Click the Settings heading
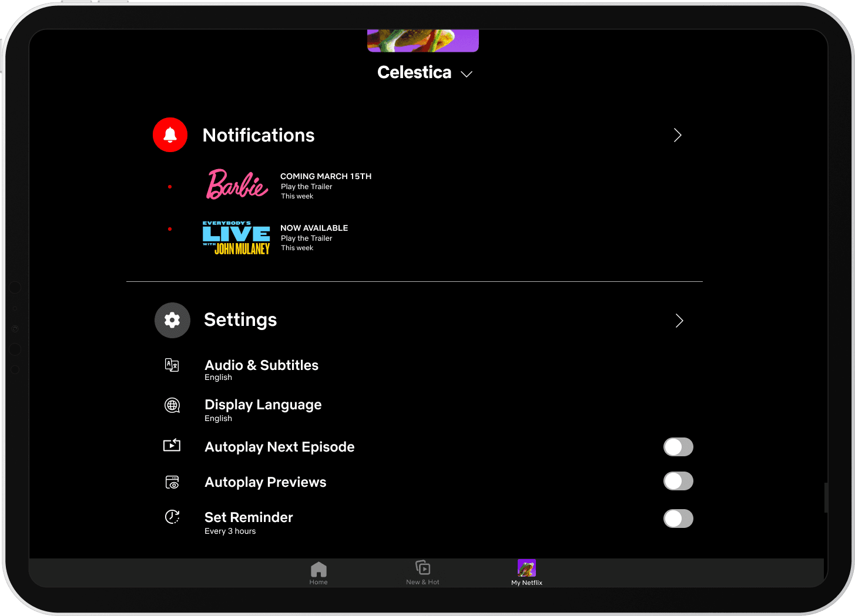Viewport: 855px width, 616px height. (240, 319)
